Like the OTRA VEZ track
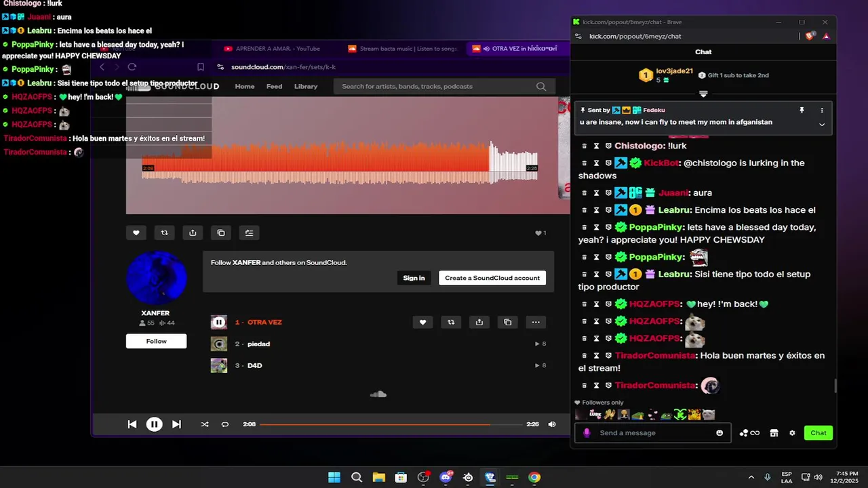Image resolution: width=868 pixels, height=488 pixels. click(422, 322)
